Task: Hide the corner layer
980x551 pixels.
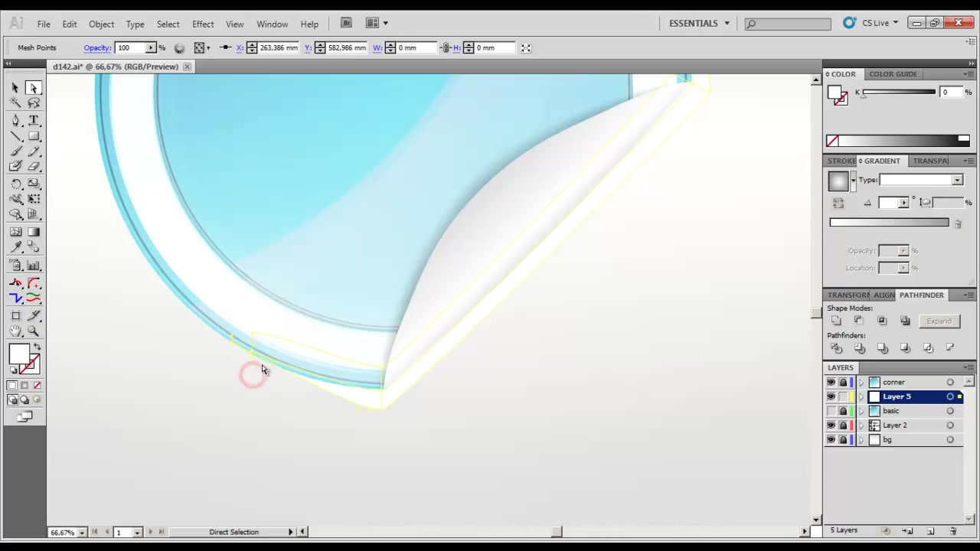Action: pos(831,382)
